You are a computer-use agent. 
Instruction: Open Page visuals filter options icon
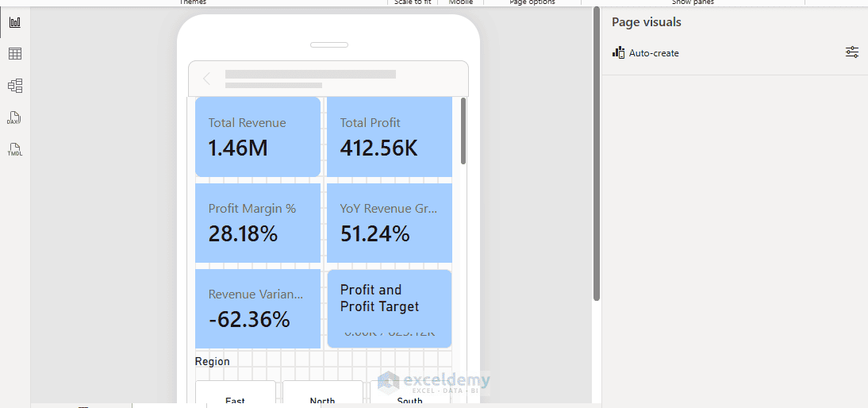tap(852, 52)
